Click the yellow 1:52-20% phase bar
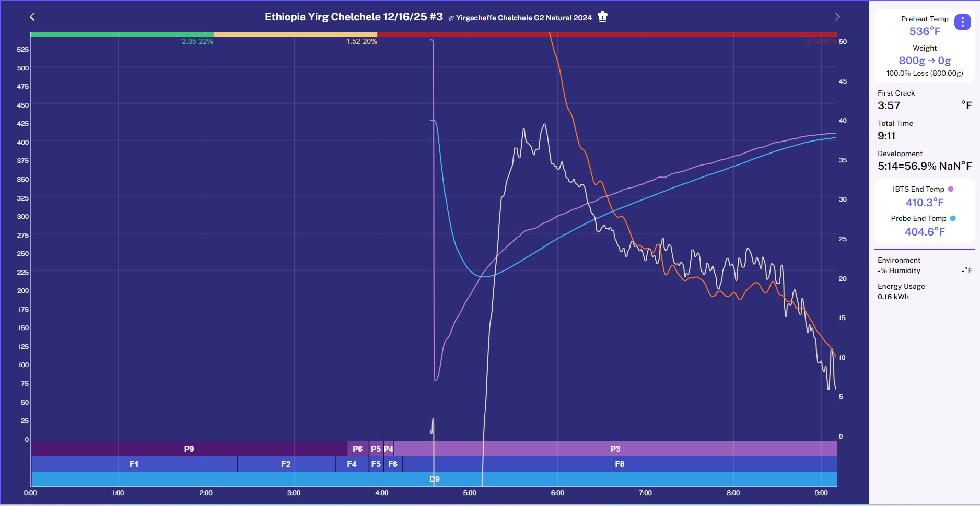The width and height of the screenshot is (980, 506). pos(295,34)
